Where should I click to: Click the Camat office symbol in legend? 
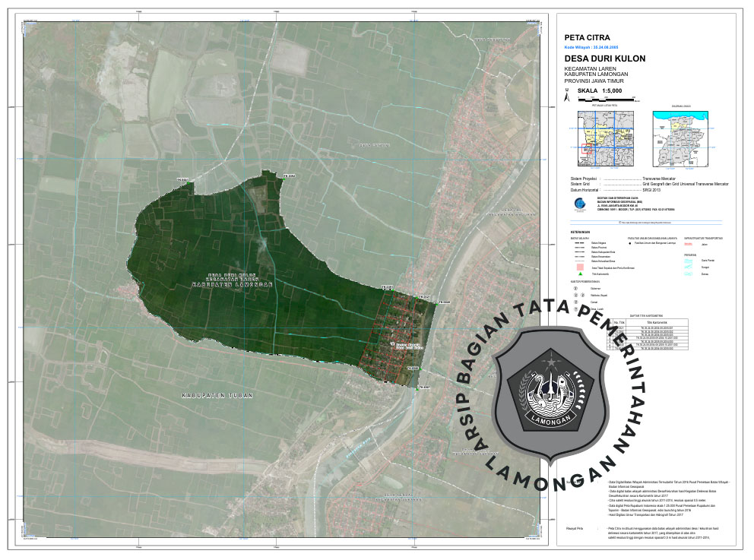576,302
